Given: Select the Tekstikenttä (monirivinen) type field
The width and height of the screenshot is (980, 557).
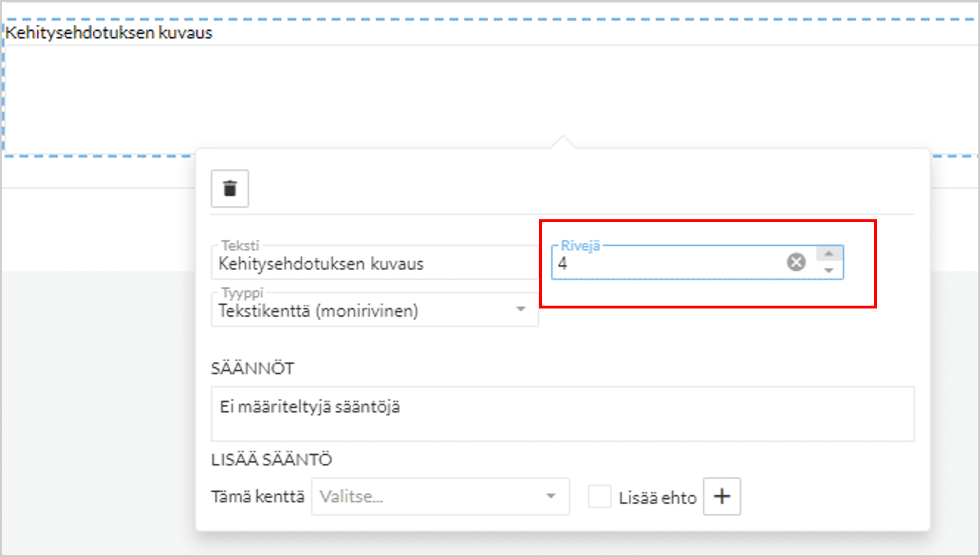Looking at the screenshot, I should click(318, 311).
